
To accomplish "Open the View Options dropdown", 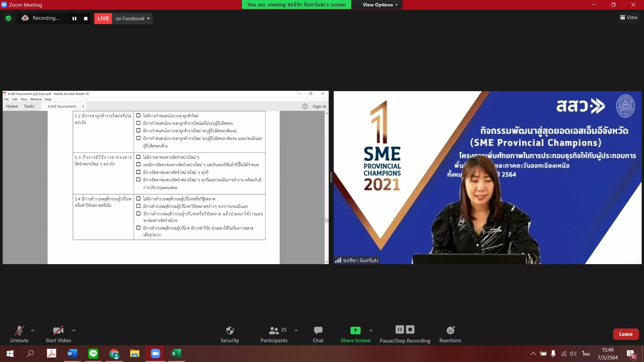I will 380,5.
